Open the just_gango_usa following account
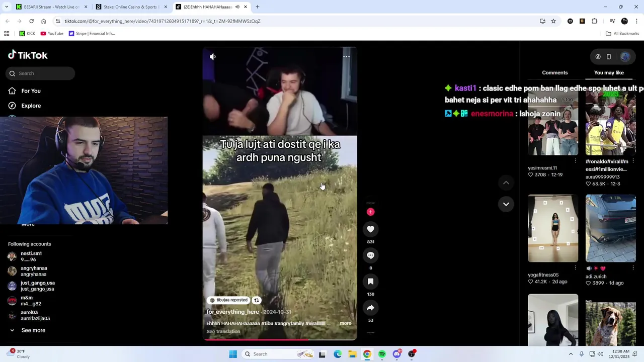The height and width of the screenshot is (362, 644). 37,286
